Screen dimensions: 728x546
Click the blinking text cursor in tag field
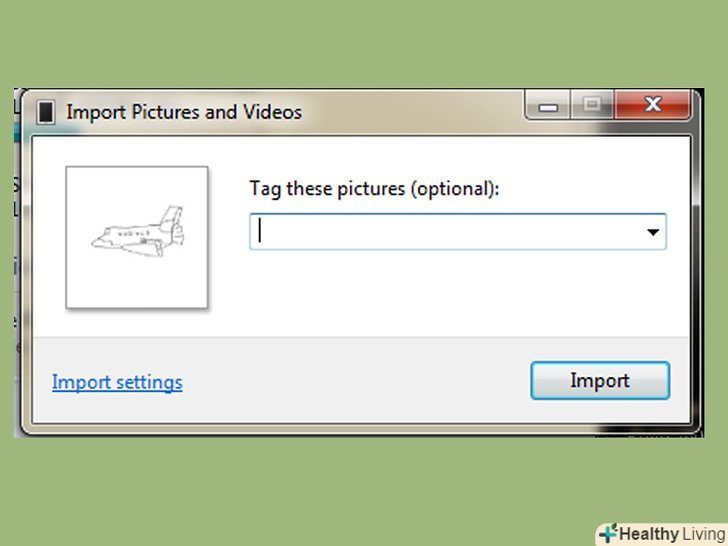click(260, 231)
